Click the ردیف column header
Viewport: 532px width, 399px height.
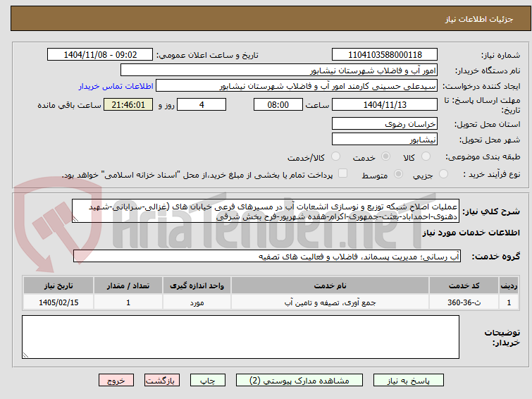pos(509,286)
